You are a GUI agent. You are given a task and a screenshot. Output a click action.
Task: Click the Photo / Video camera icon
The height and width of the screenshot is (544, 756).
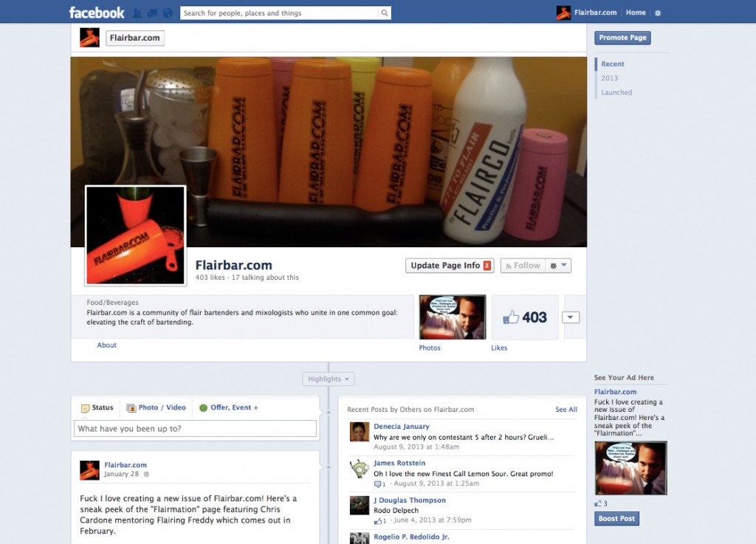point(131,408)
